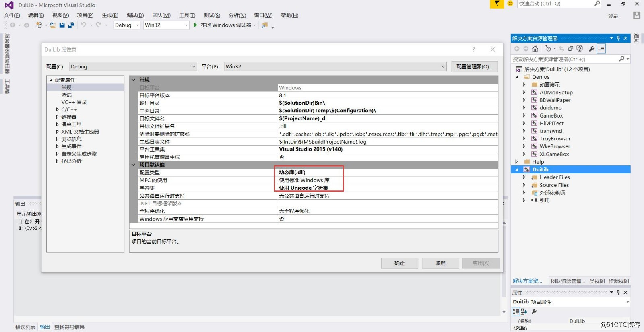This screenshot has width=644, height=332.
Task: Click the pending changes filter clock icon
Action: 548,49
